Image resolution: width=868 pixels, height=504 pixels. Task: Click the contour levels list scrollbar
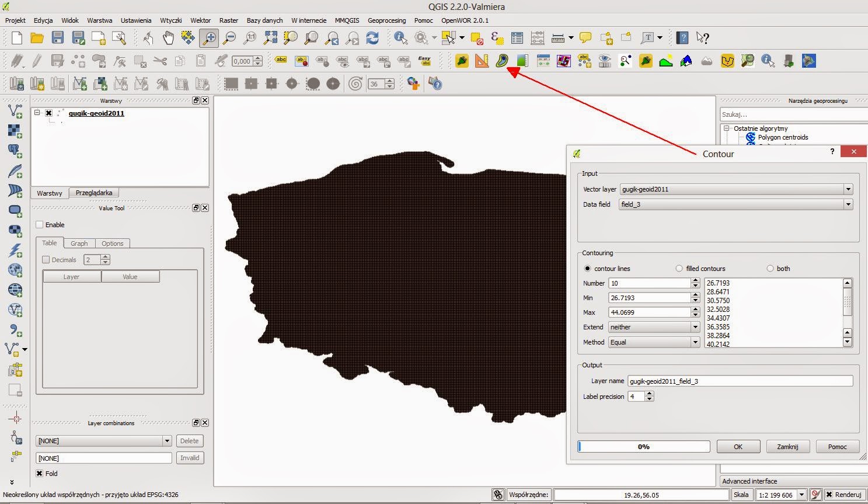click(848, 313)
